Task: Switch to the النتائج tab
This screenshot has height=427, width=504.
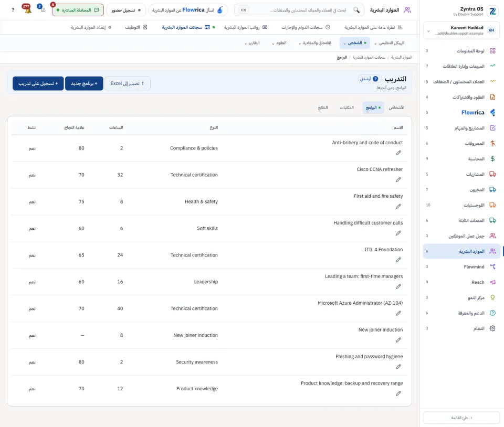Action: click(x=323, y=108)
